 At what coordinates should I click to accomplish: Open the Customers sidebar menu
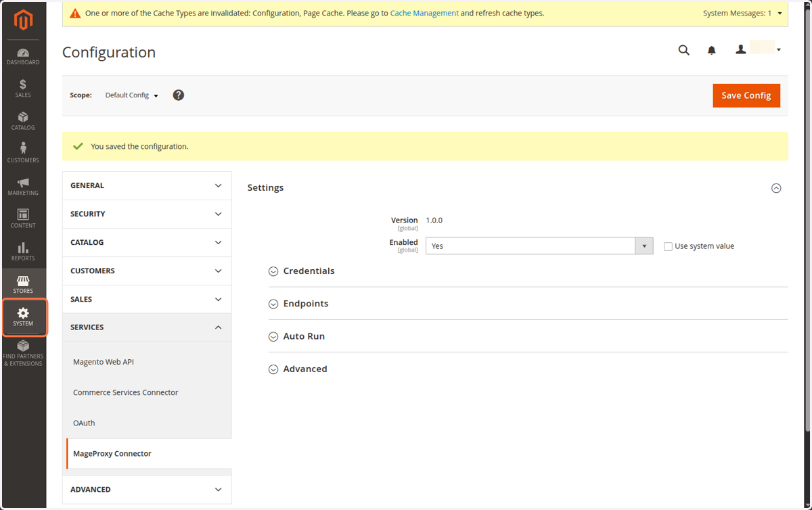(23, 154)
